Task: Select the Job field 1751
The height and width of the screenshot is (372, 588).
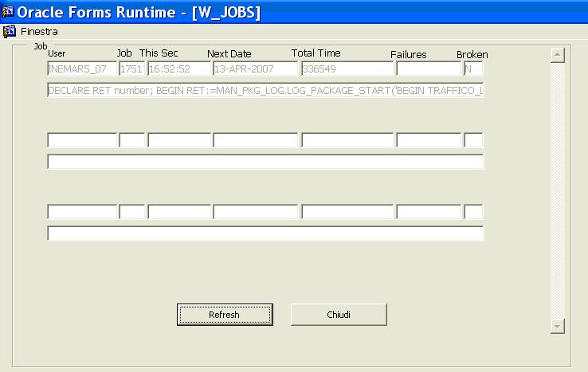Action: [131, 69]
